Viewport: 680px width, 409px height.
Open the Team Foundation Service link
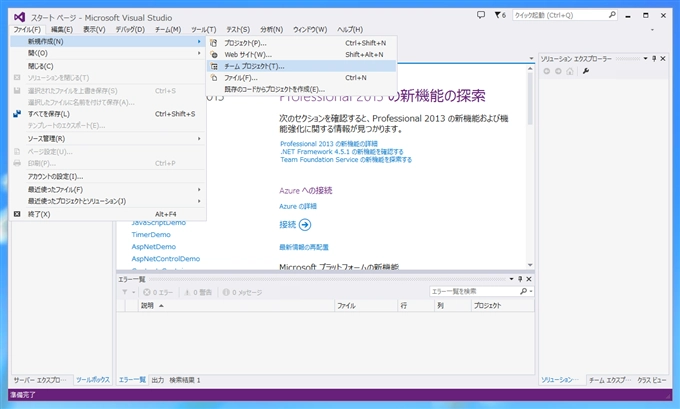tap(346, 160)
